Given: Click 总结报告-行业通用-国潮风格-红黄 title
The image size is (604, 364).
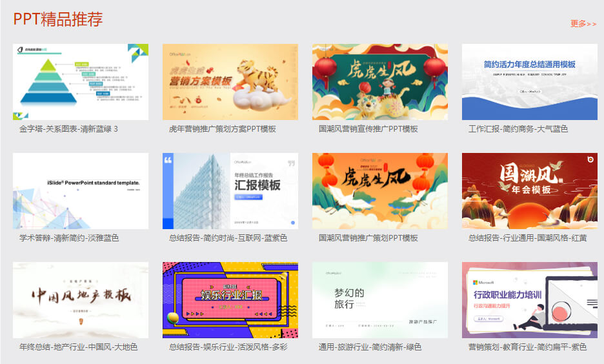Looking at the screenshot, I should pyautogui.click(x=527, y=238).
